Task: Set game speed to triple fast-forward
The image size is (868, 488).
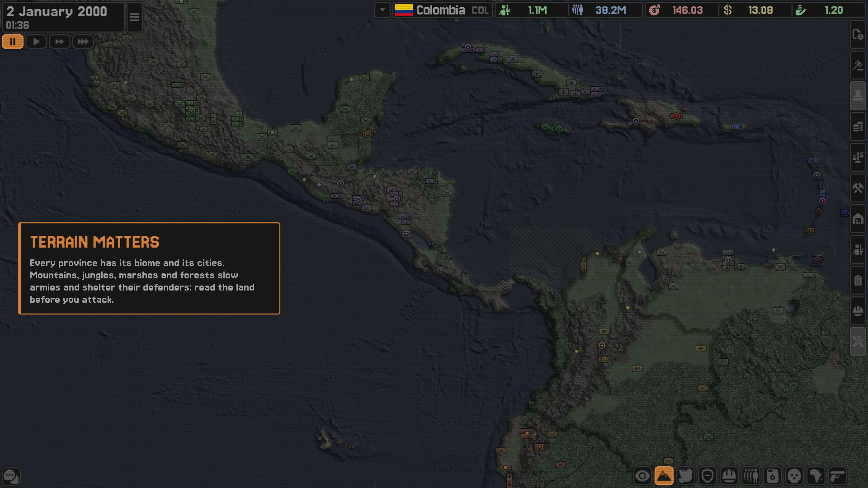Action: pos(83,42)
